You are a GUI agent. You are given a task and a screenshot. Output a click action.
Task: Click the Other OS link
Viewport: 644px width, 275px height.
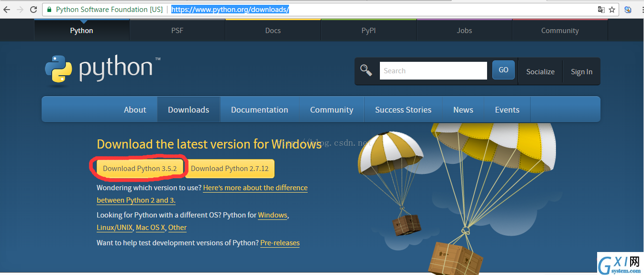(x=178, y=228)
